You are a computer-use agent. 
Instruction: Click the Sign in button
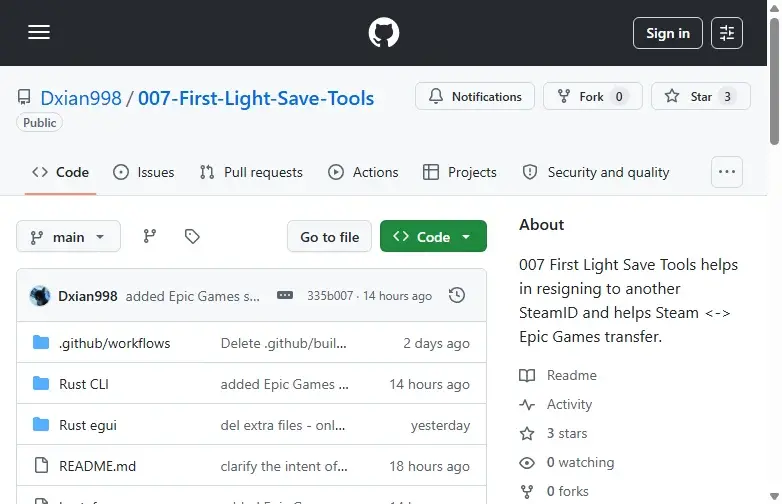(668, 33)
